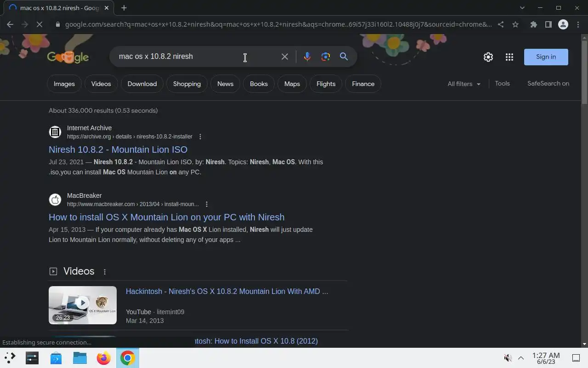Open Niresh 10.8.2 - Mountain Lion ISO result
Image resolution: width=588 pixels, height=368 pixels.
[x=118, y=149]
